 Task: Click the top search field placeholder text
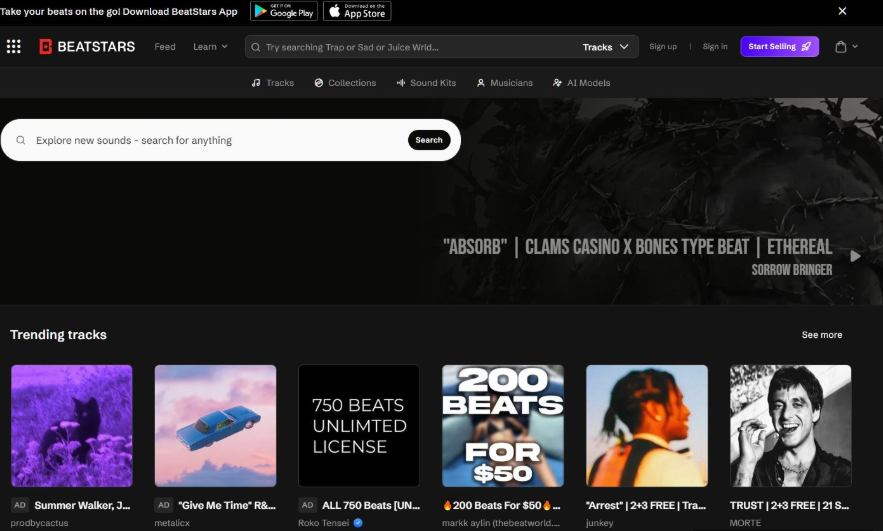click(352, 47)
